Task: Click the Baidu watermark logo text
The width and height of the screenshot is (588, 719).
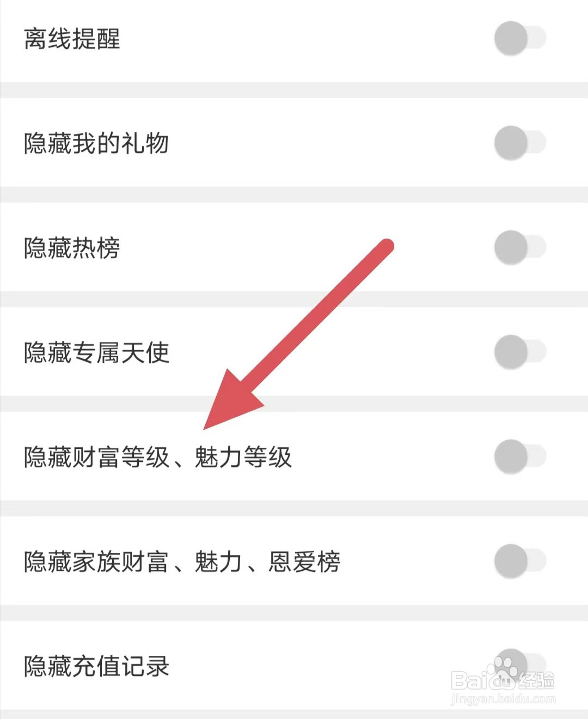Action: tap(483, 680)
